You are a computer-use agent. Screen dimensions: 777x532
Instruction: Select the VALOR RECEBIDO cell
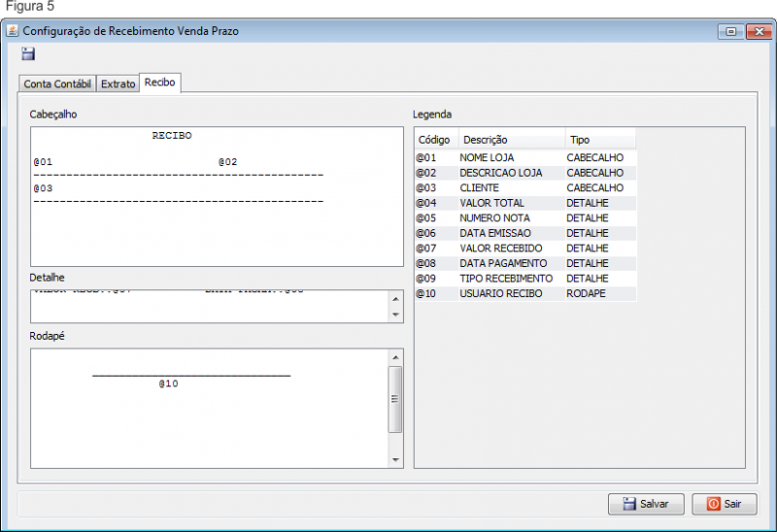coord(512,249)
